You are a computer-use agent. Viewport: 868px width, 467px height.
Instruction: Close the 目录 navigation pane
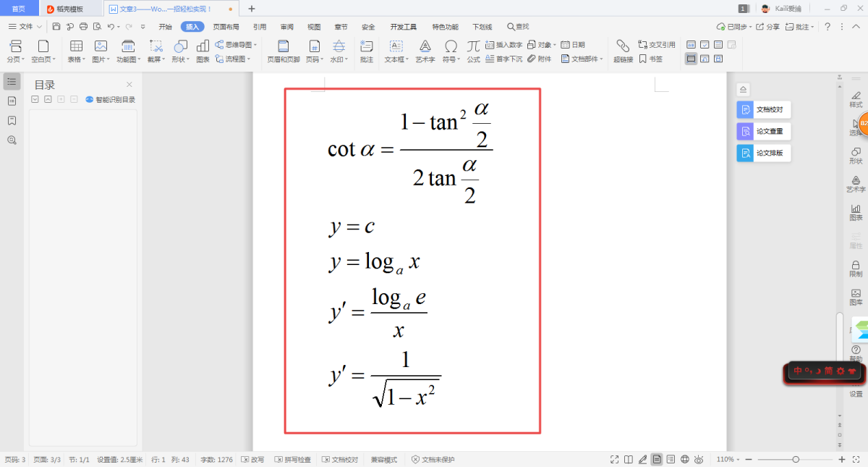(x=129, y=85)
